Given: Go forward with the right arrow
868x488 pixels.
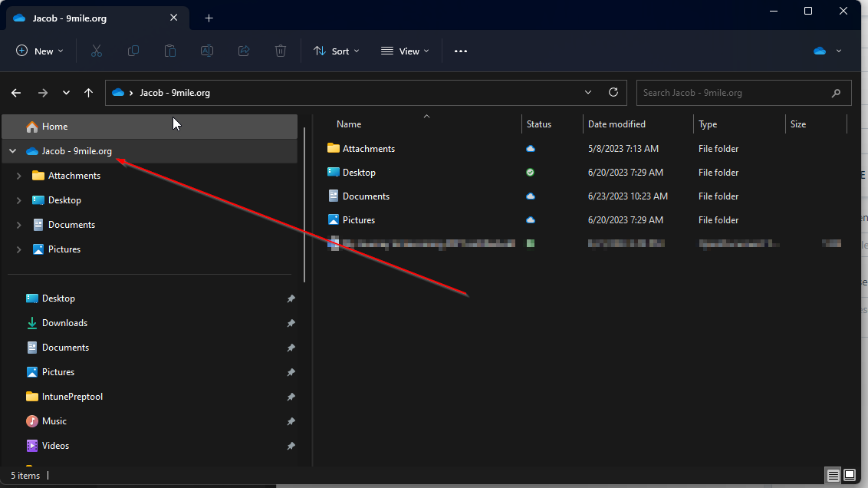Looking at the screenshot, I should pos(43,93).
